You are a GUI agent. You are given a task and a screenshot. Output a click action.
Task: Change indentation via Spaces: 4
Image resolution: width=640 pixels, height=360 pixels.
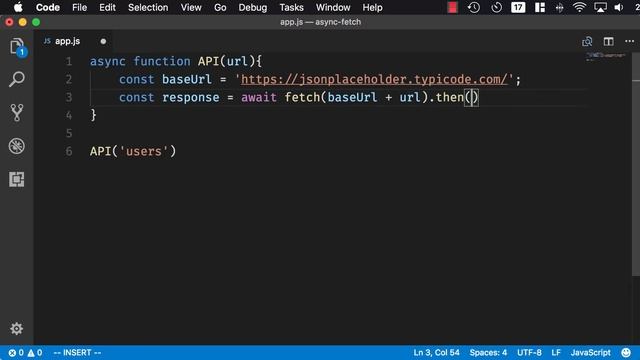(488, 353)
